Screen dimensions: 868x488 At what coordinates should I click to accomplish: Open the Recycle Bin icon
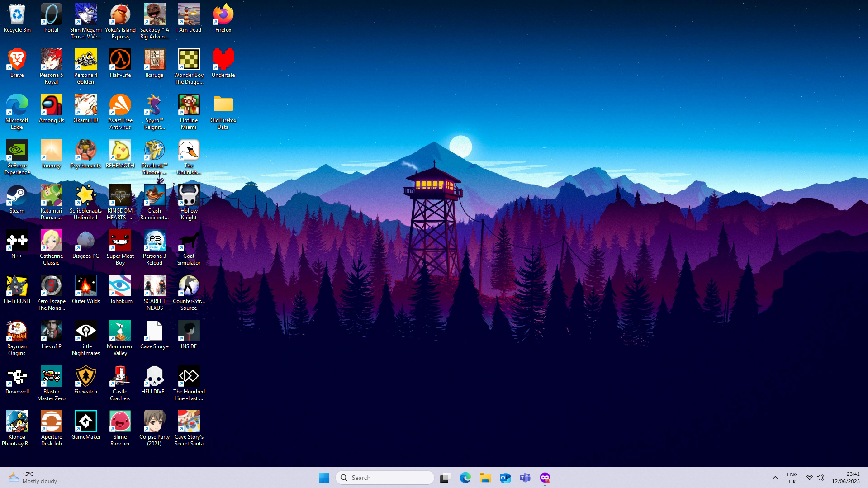(x=17, y=14)
